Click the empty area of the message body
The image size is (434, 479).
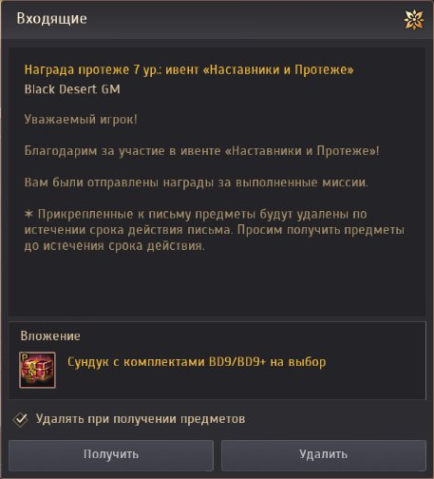217,283
